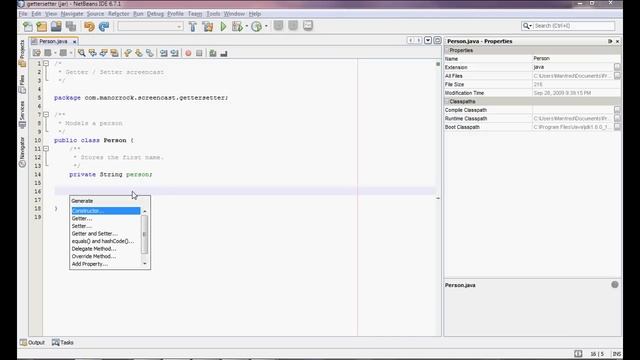Click the New File toolbar icon

[28, 27]
